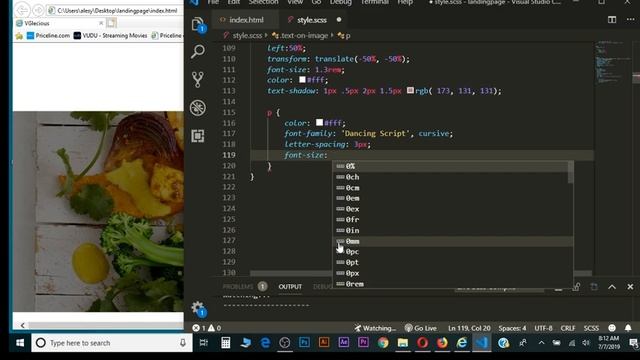The image size is (640, 360).
Task: Open the Explorer view in activity bar
Action: click(x=198, y=24)
